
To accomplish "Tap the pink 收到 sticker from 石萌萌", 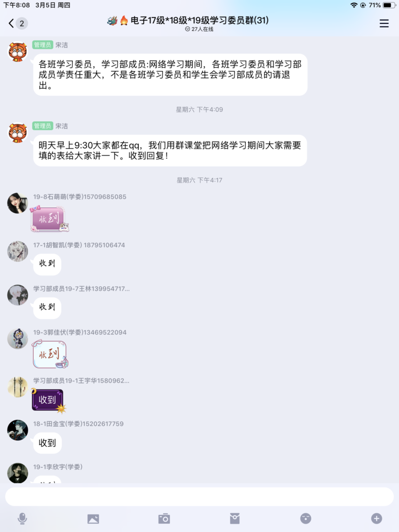I will 49,219.
